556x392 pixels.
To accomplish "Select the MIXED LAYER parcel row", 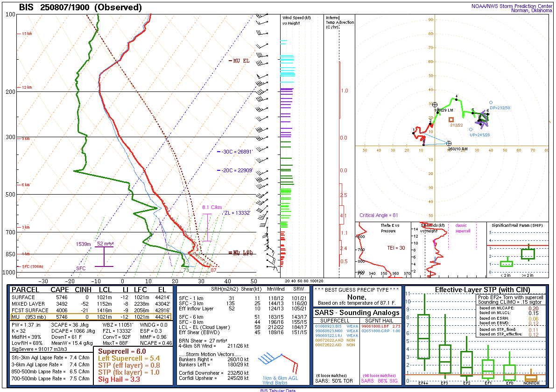I will tap(91, 304).
